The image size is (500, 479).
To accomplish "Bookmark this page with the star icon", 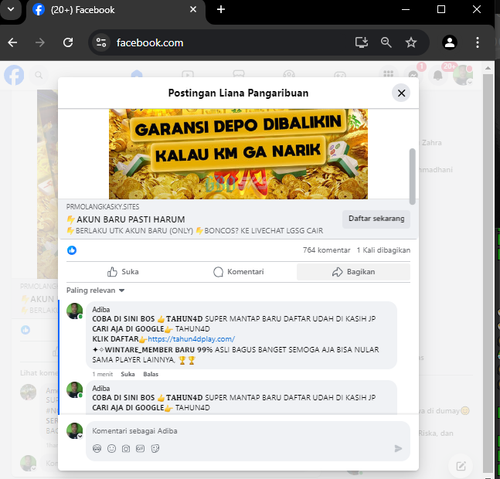I will click(411, 43).
